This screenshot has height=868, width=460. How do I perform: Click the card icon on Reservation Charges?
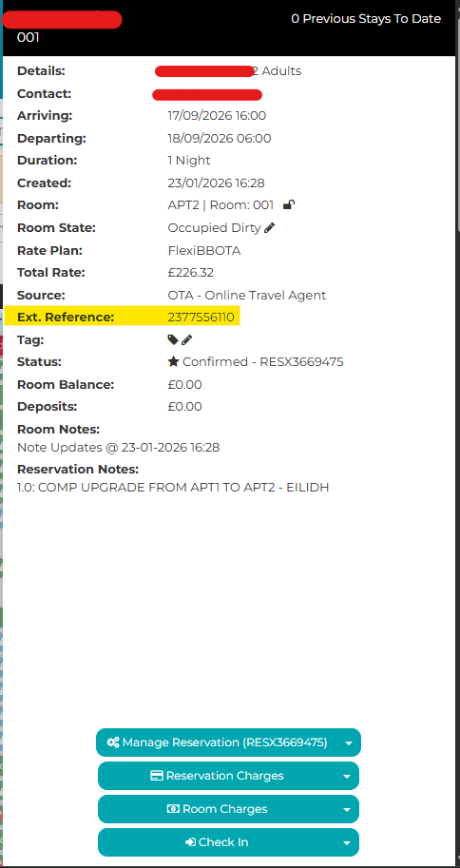click(157, 776)
